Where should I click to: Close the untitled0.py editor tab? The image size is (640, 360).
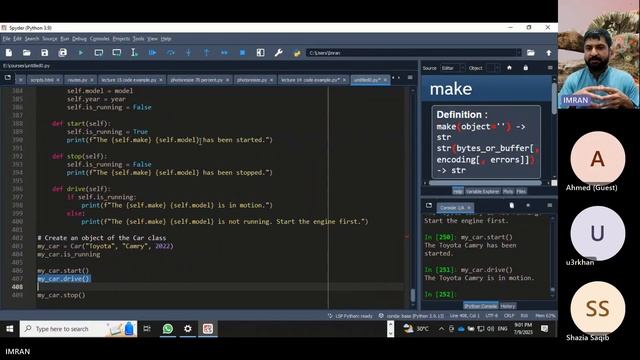click(x=385, y=80)
